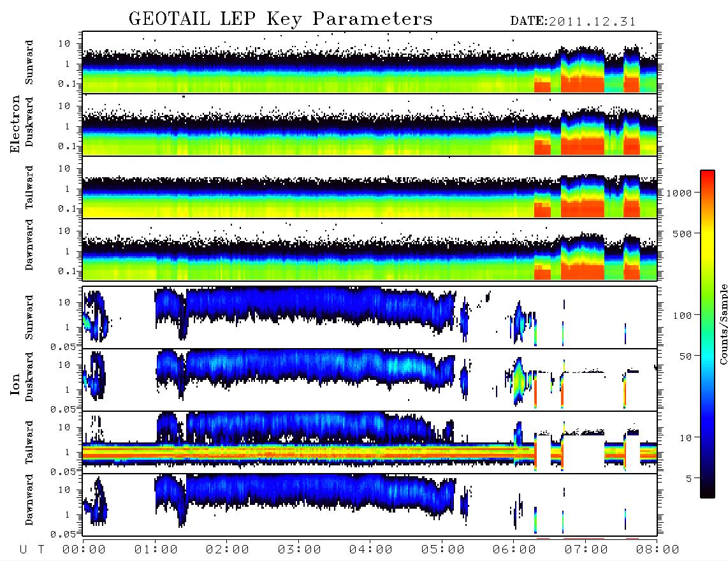Click the Electron Duskward panel label
This screenshot has width=728, height=561.
coord(29,122)
